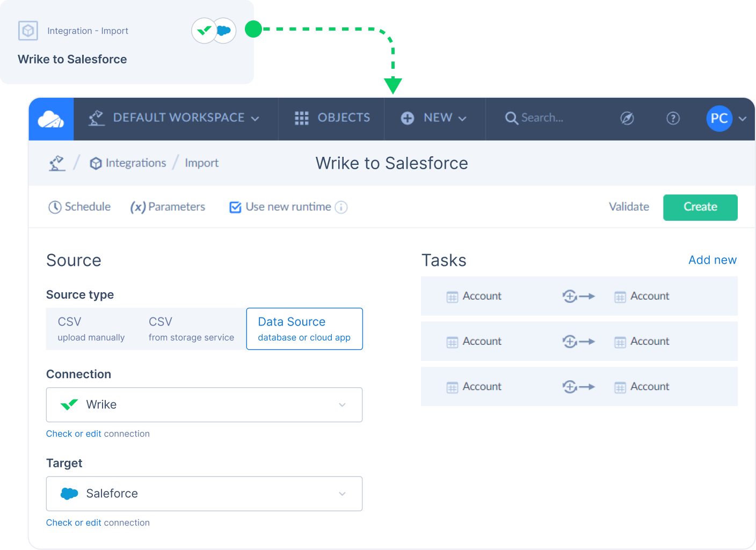Viewport: 756px width, 550px height.
Task: Open the Wrike connection dropdown
Action: coord(204,405)
